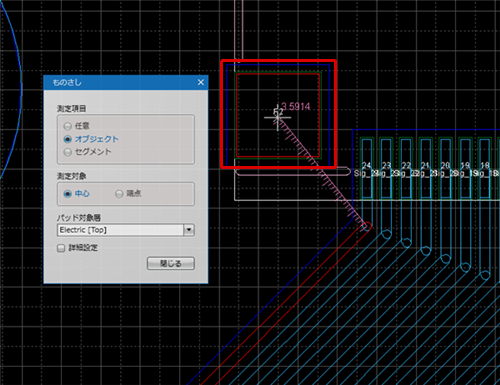Click the crosshair at pad 52 center
This screenshot has width=500, height=385.
[277, 117]
